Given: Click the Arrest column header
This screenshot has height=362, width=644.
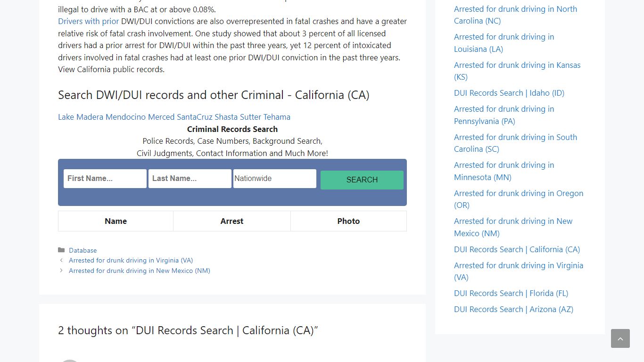Looking at the screenshot, I should 232,221.
